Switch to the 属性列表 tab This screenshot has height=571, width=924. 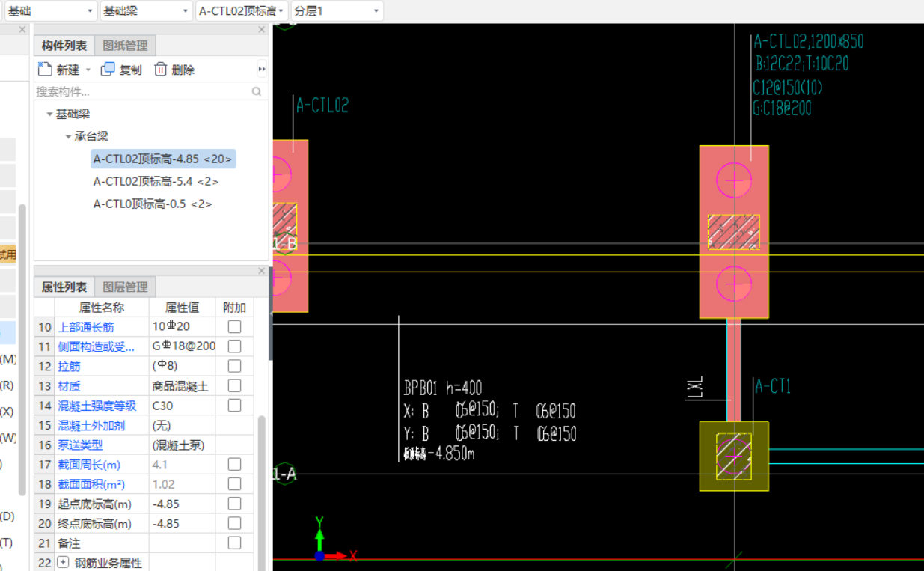pos(64,287)
